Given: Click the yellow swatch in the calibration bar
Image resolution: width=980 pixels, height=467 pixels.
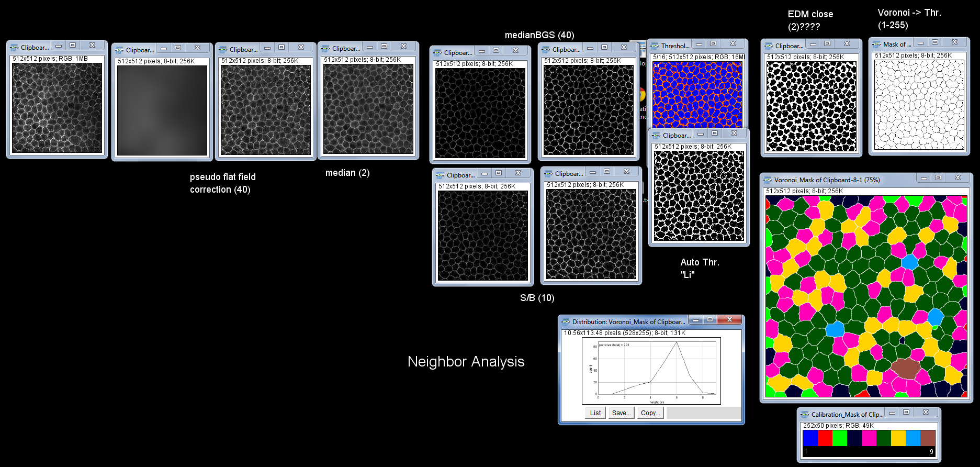Looking at the screenshot, I should [898, 438].
